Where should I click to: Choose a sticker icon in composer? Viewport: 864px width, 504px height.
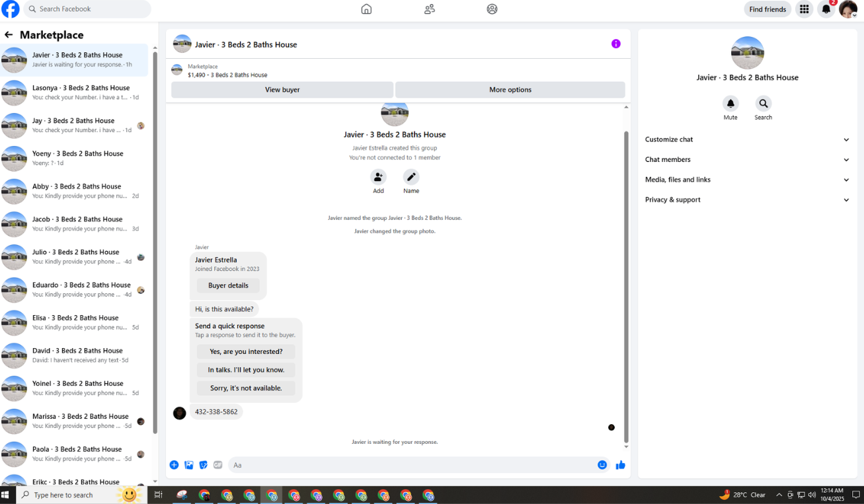(204, 465)
